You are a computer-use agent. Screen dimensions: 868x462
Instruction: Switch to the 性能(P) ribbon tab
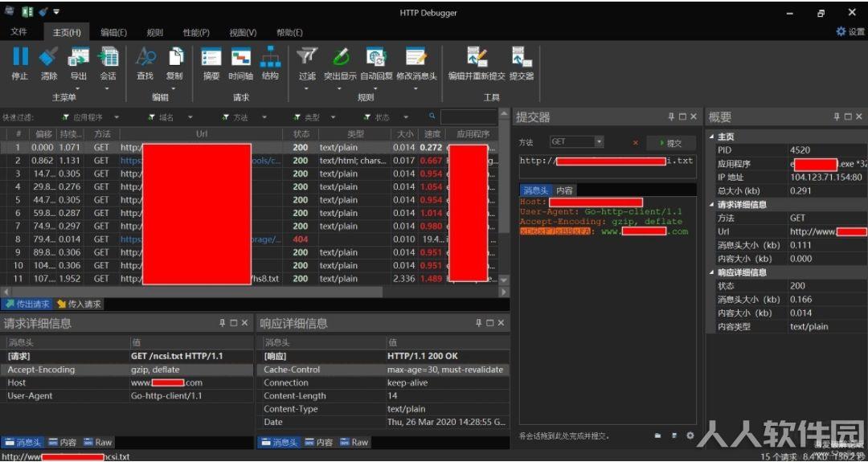click(197, 33)
